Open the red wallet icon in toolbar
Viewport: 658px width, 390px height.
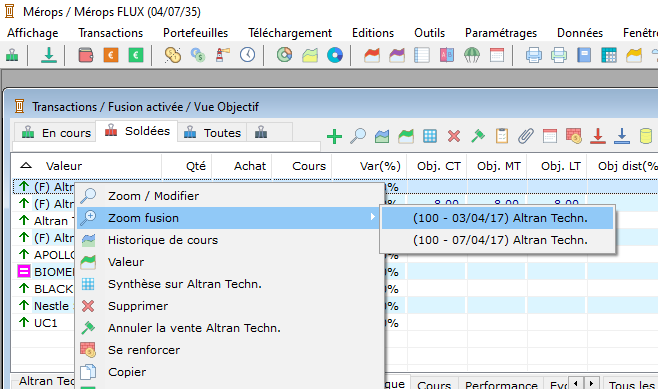(x=86, y=55)
